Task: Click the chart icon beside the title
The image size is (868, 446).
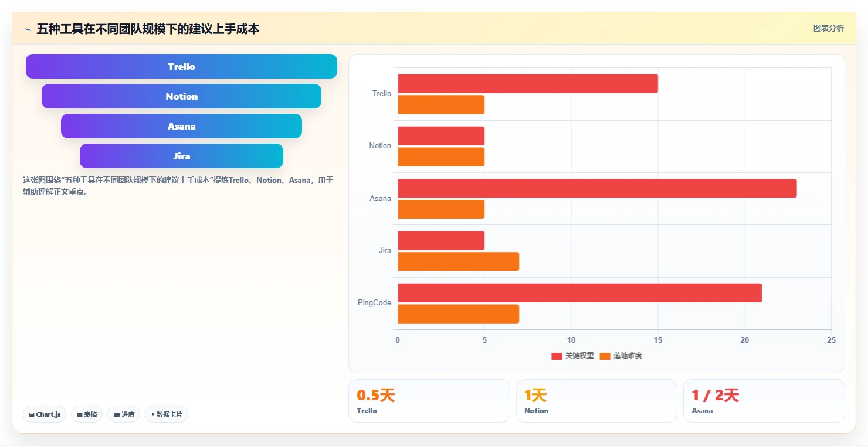Action: (x=28, y=29)
